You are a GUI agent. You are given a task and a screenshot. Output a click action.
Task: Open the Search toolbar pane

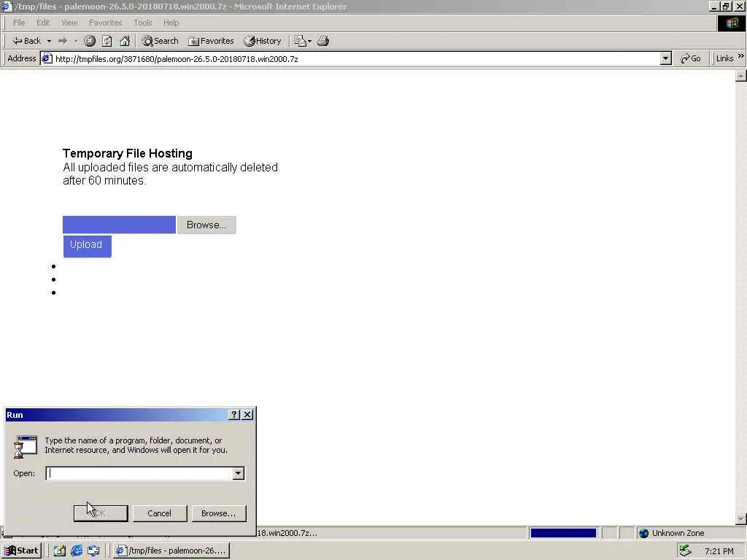[160, 41]
